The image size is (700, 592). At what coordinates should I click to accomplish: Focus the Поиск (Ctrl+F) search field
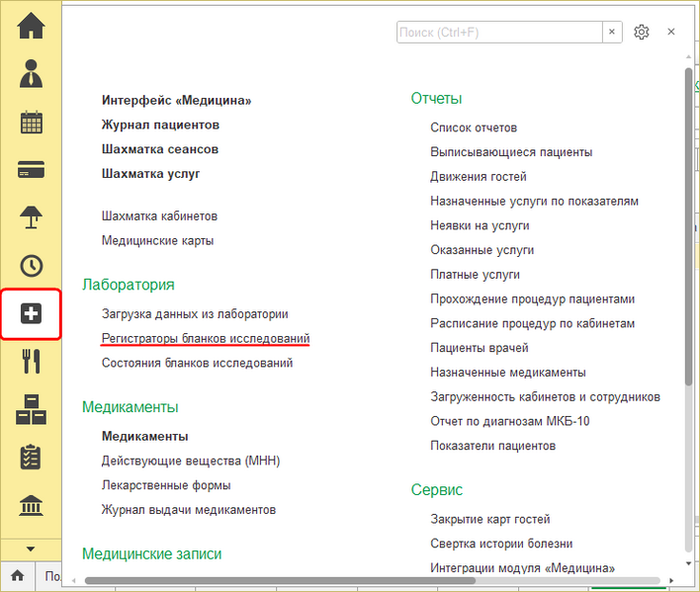coord(499,33)
